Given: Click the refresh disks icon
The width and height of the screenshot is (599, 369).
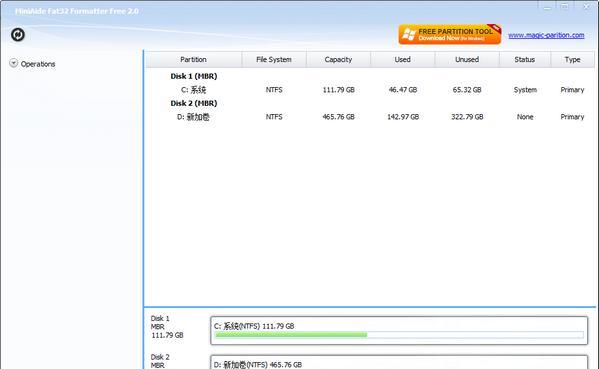Looking at the screenshot, I should pyautogui.click(x=18, y=35).
